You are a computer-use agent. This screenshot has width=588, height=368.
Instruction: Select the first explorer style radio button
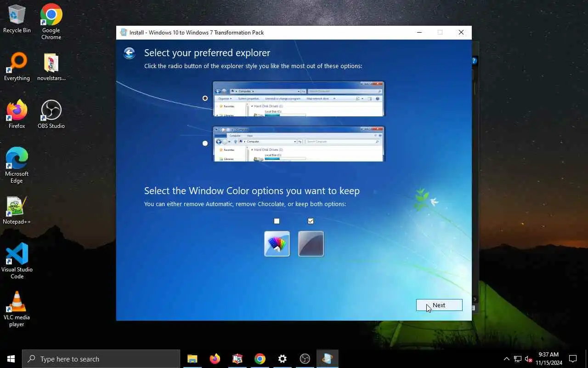[205, 98]
